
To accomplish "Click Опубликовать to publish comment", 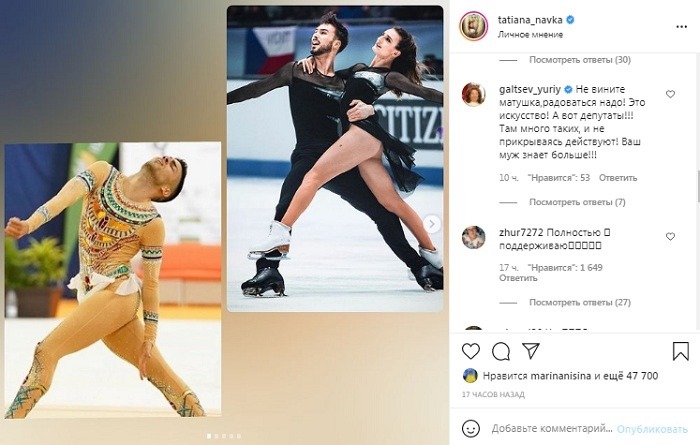I will [652, 429].
